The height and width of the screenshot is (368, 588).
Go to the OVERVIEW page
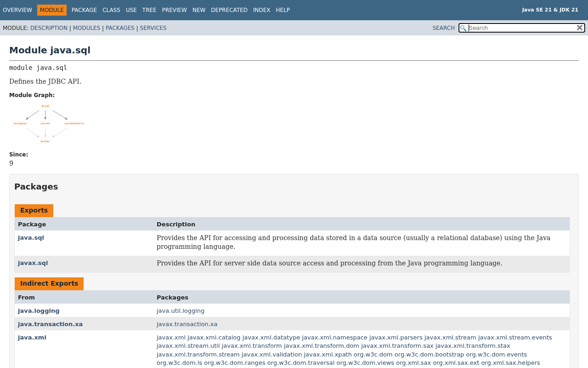[x=17, y=10]
